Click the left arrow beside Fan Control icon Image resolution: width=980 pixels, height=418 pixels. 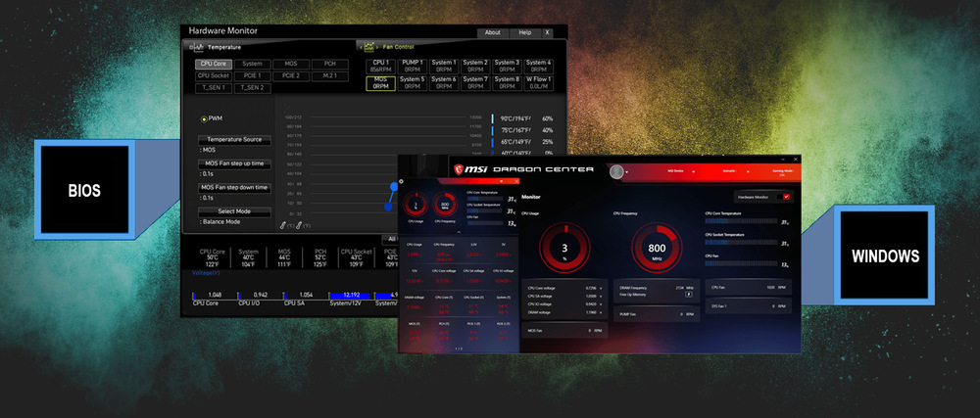(x=361, y=47)
